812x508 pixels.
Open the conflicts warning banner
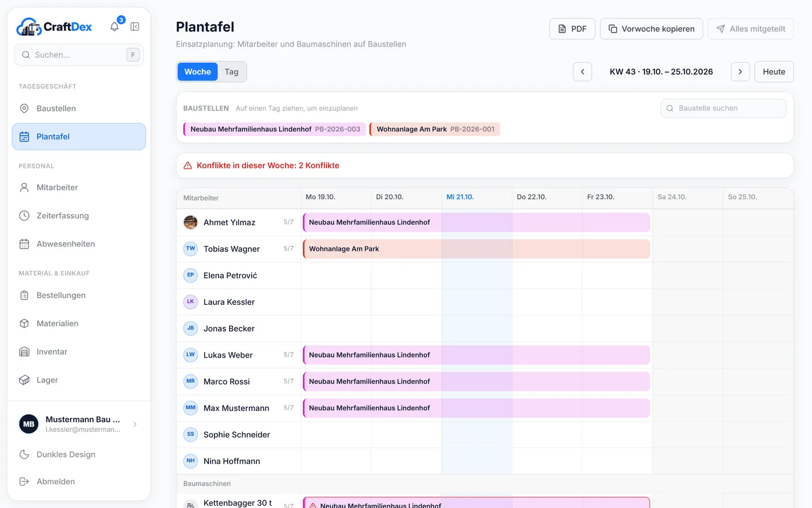pyautogui.click(x=485, y=165)
